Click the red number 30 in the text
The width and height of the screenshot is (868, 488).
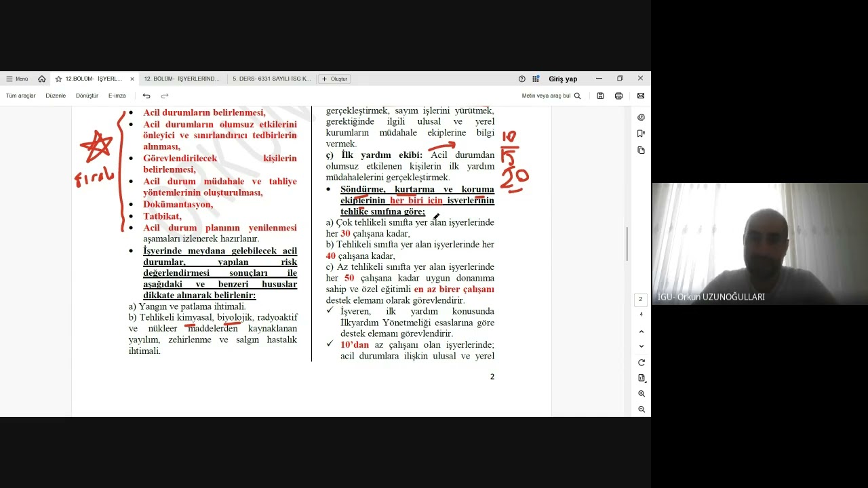tap(345, 234)
